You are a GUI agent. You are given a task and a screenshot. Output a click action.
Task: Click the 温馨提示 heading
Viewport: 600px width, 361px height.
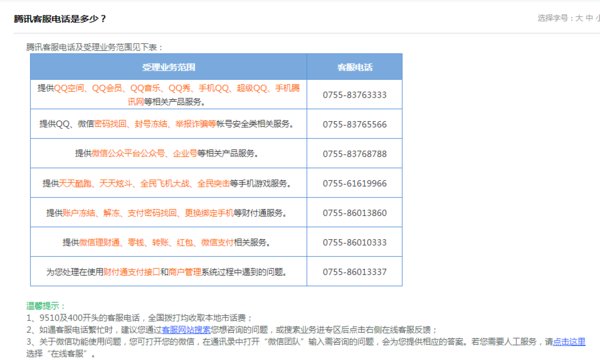pos(46,306)
